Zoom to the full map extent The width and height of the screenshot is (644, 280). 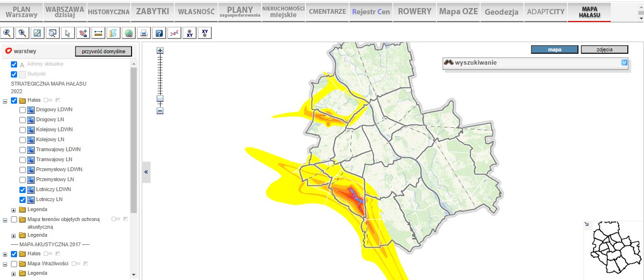[x=38, y=33]
